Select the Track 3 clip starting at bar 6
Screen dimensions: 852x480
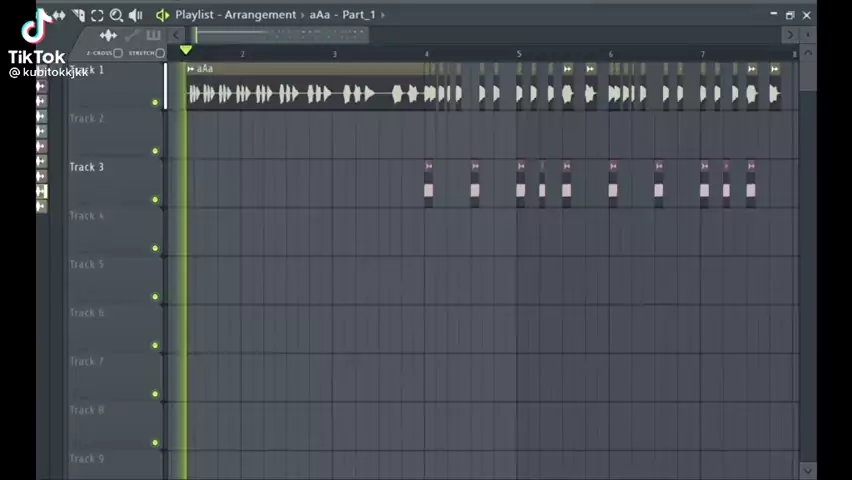(x=613, y=184)
